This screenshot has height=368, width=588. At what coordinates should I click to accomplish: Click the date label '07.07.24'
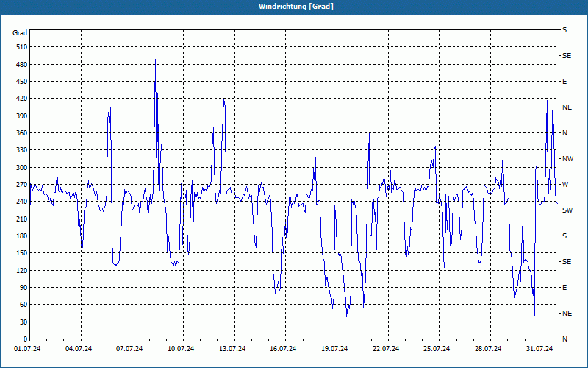click(129, 349)
